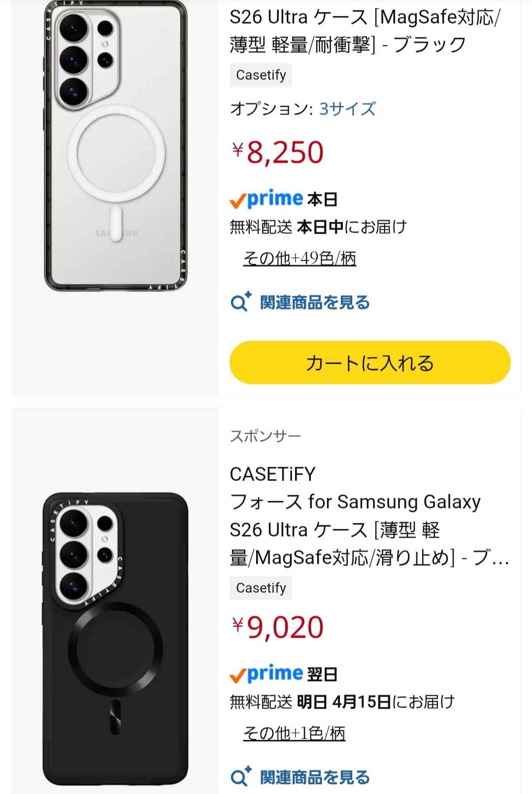Screen dimensions: 532x794
Task: Show その他+49色/柄 color variations
Action: click(x=299, y=258)
